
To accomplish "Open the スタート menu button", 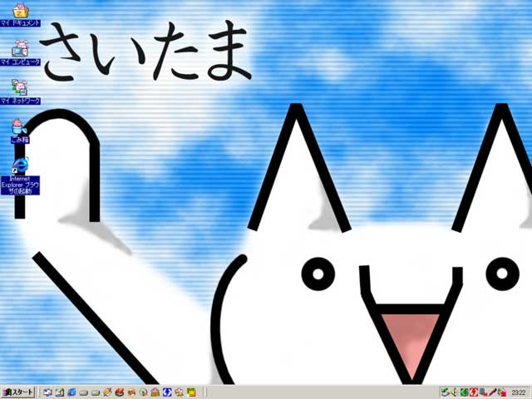I will click(x=17, y=392).
